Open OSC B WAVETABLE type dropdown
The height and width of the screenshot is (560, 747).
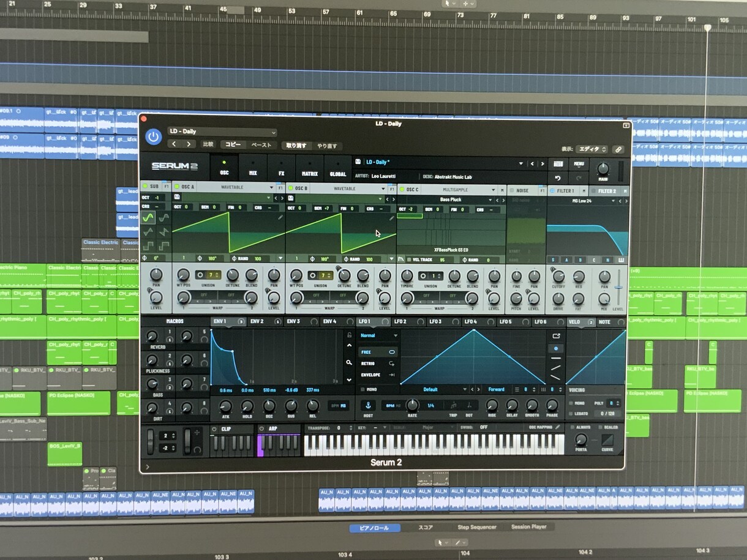347,189
